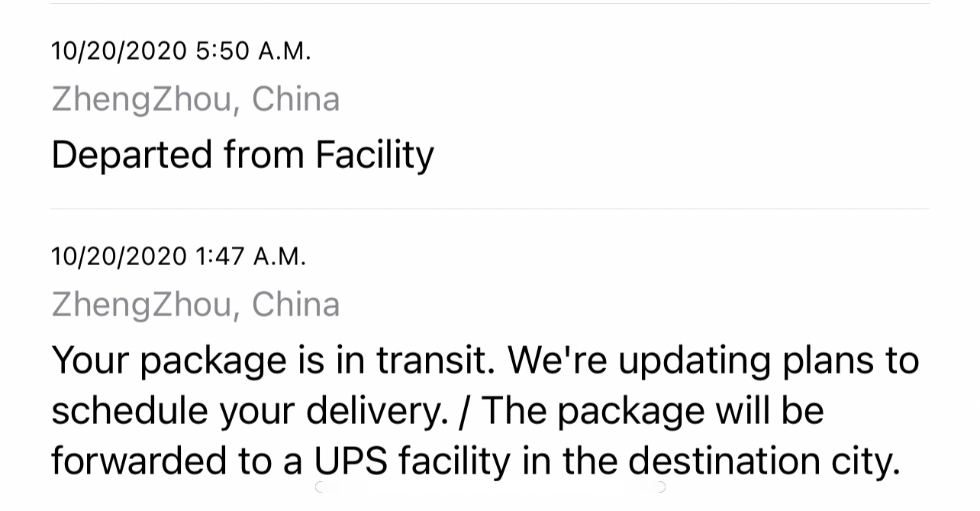Click 'forwarded to a UPS facility' line

280,461
